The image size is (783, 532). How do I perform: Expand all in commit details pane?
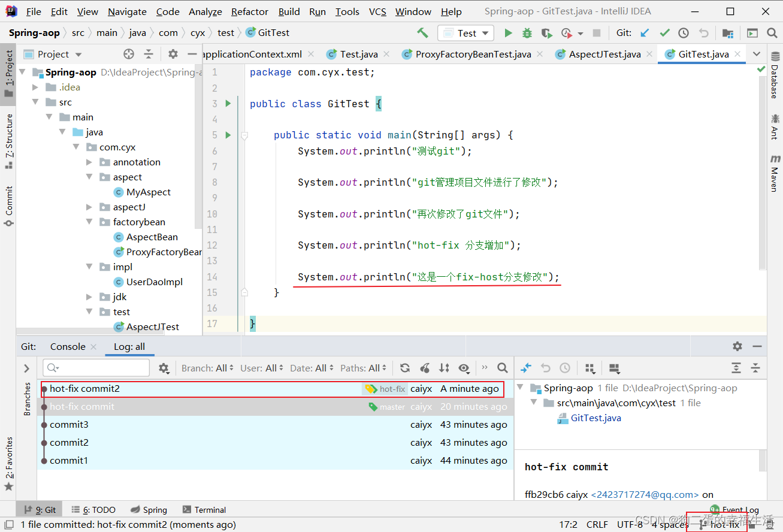(x=736, y=368)
